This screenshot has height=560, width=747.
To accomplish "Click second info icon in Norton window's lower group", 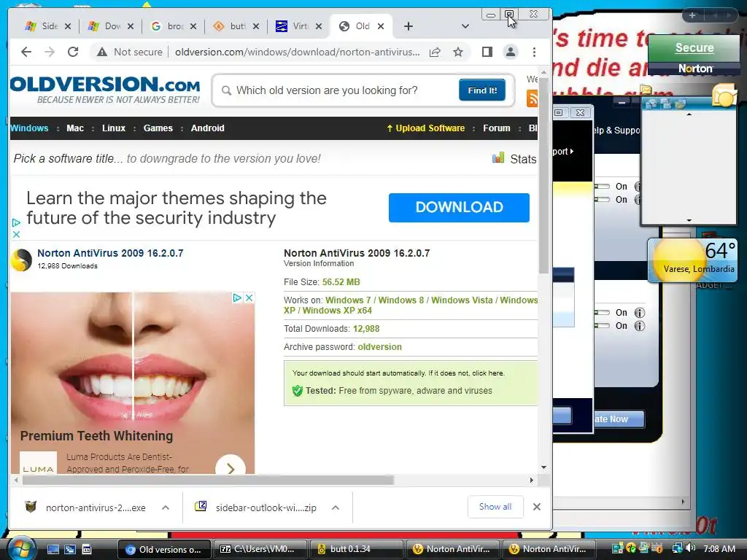I will [x=639, y=326].
